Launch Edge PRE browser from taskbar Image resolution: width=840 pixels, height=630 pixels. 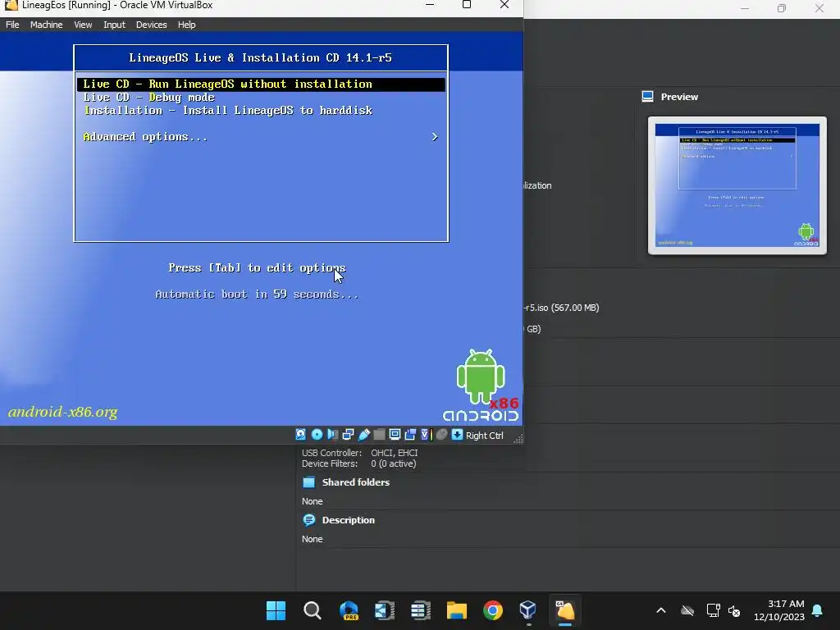(x=349, y=610)
